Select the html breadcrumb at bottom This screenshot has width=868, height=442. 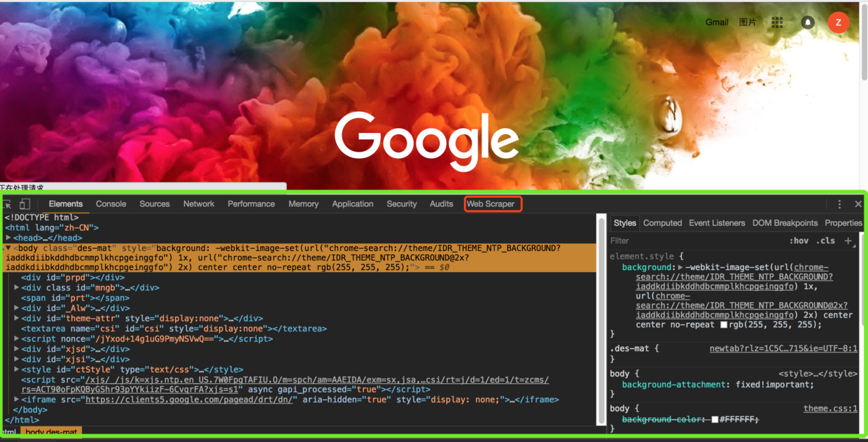(8, 433)
